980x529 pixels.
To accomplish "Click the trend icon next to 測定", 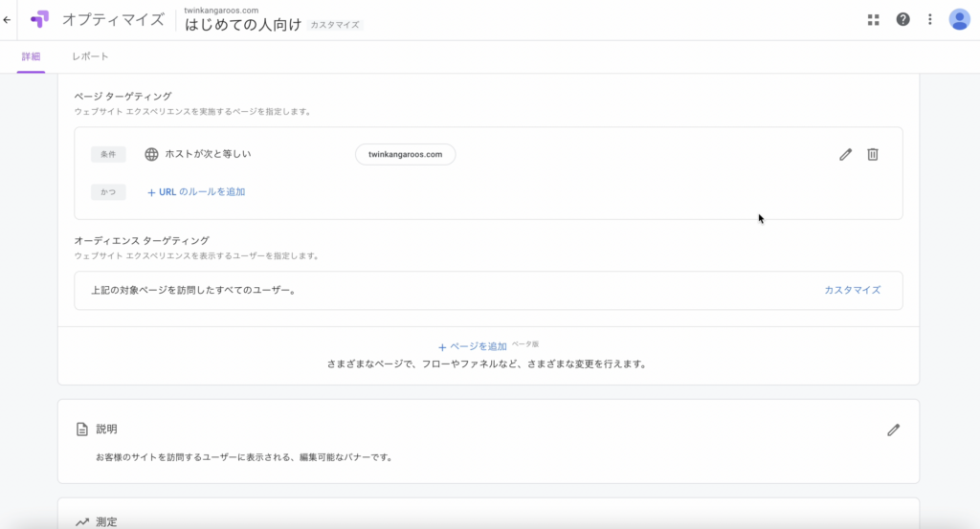I will tap(82, 521).
